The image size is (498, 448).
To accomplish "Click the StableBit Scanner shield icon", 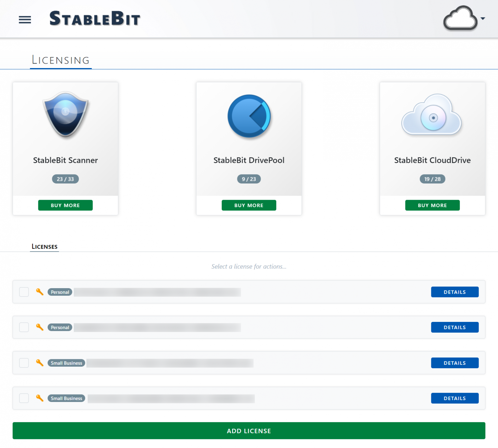I will 65,115.
